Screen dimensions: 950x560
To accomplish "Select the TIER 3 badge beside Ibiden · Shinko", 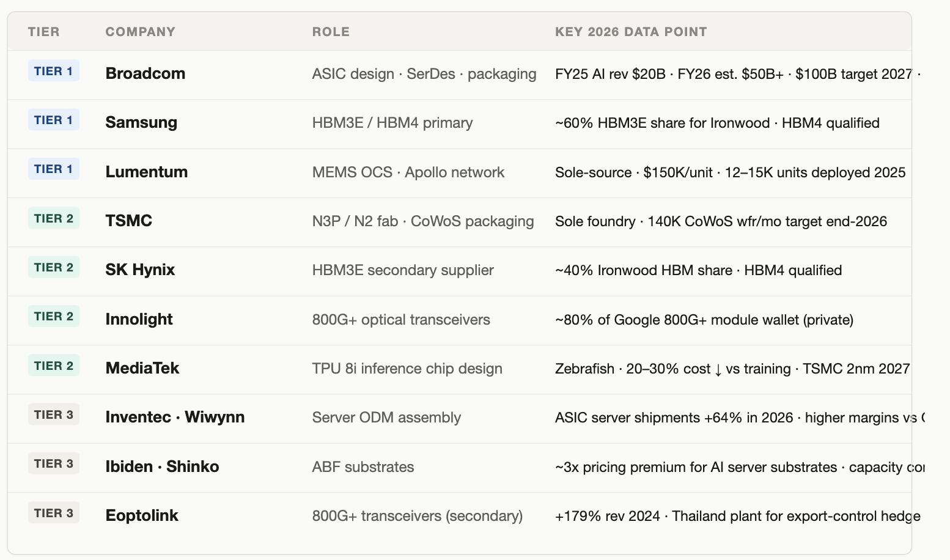I will click(x=54, y=463).
